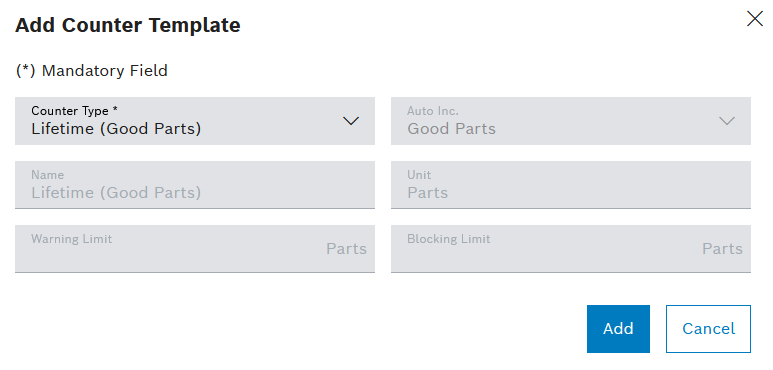Screen dimensions: 773x370
Task: Click into the Warning Limit field
Action: pyautogui.click(x=195, y=249)
